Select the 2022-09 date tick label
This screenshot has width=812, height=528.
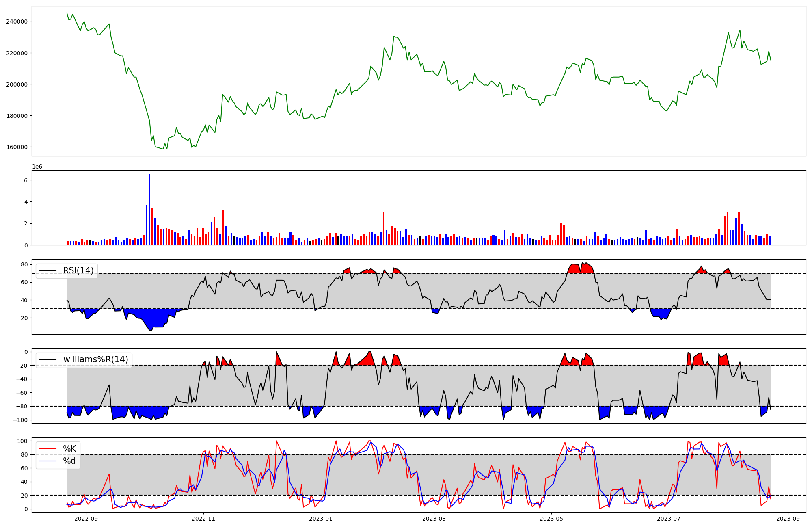click(x=86, y=519)
